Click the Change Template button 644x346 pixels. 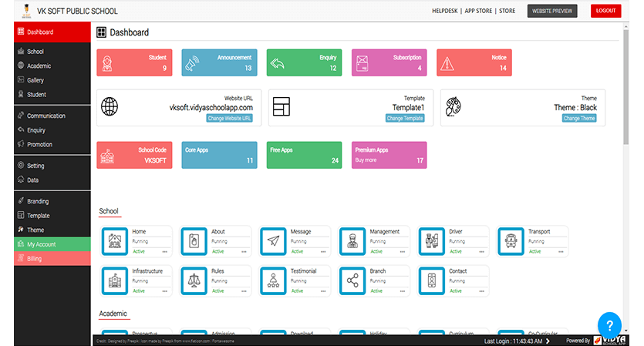pyautogui.click(x=405, y=118)
